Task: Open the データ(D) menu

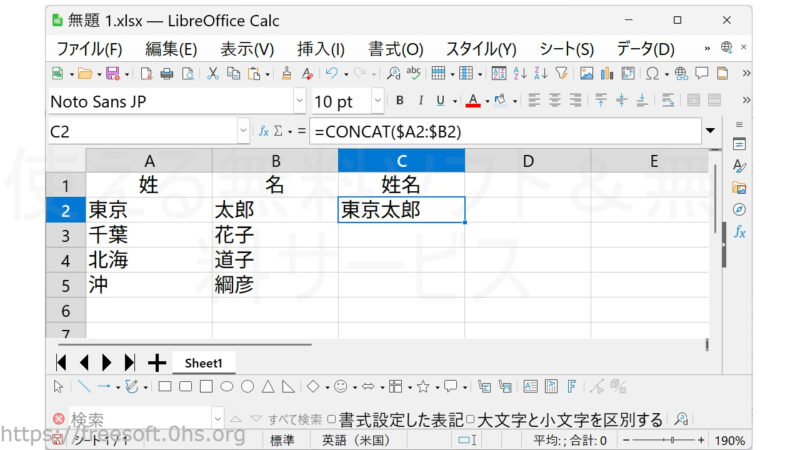Action: 645,48
